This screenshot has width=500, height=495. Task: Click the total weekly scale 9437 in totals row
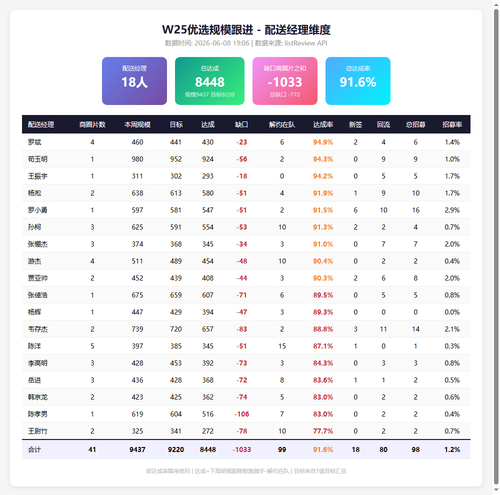click(x=137, y=450)
